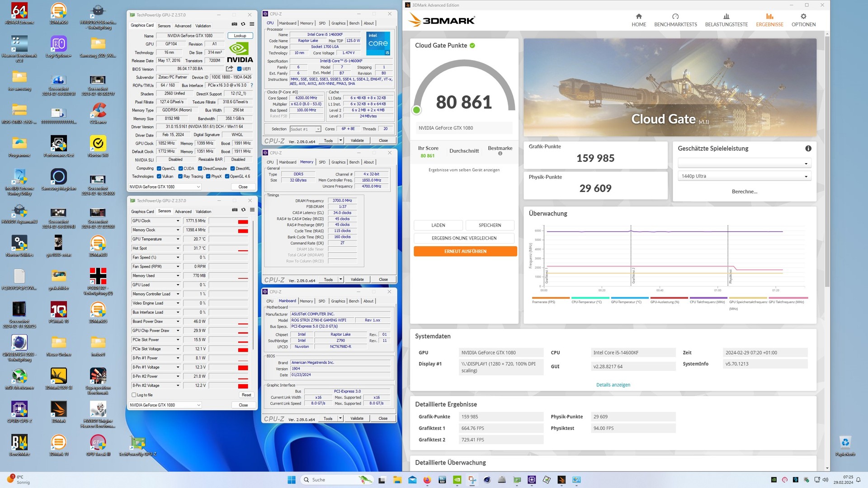Toggle PhysX checkbox in GPU-Z
This screenshot has height=488, width=868.
coord(208,177)
